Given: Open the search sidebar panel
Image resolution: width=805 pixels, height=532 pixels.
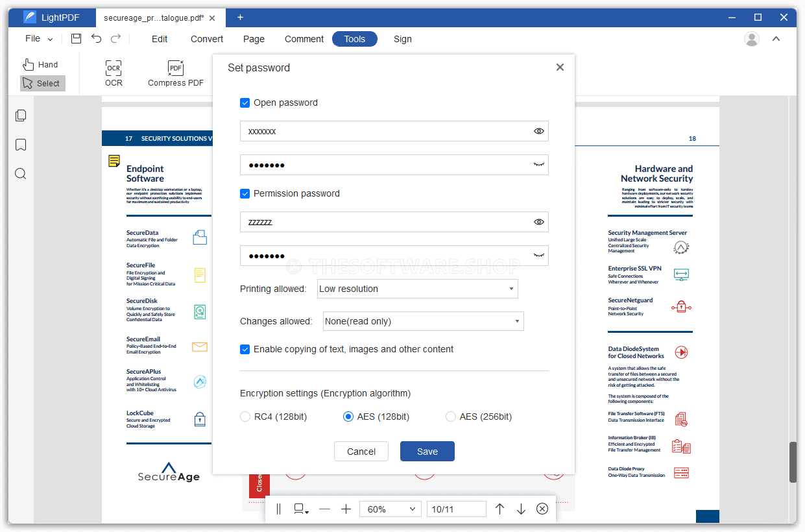Looking at the screenshot, I should click(x=21, y=174).
